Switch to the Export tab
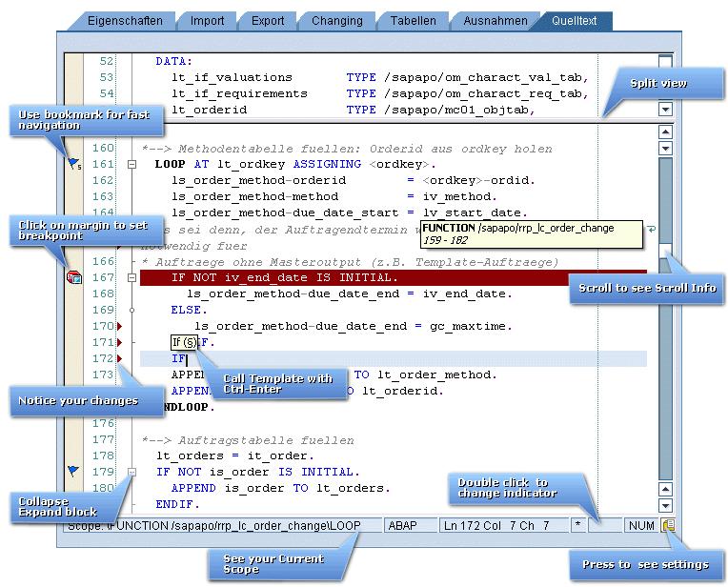This screenshot has width=728, height=587. point(268,21)
